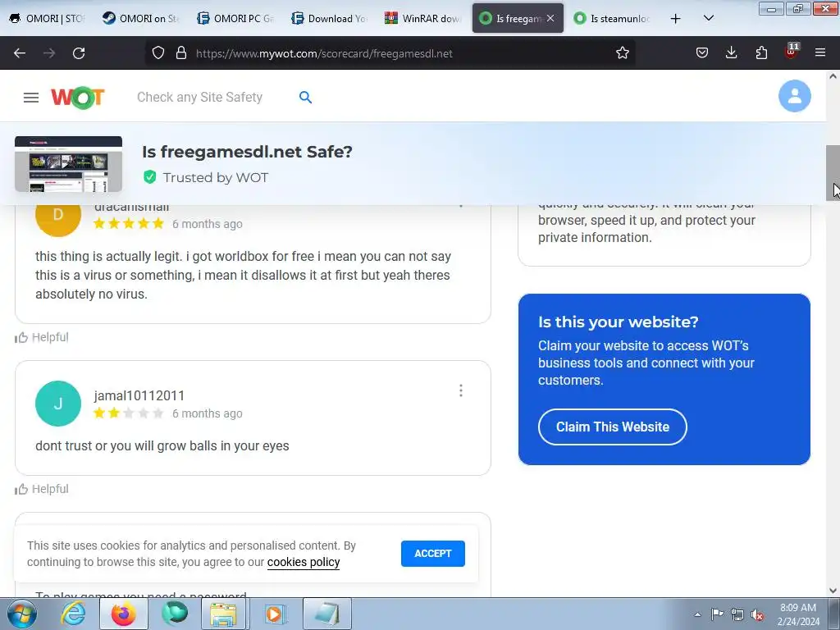840x630 pixels.
Task: Open the File Explorer taskbar icon
Action: pyautogui.click(x=223, y=614)
